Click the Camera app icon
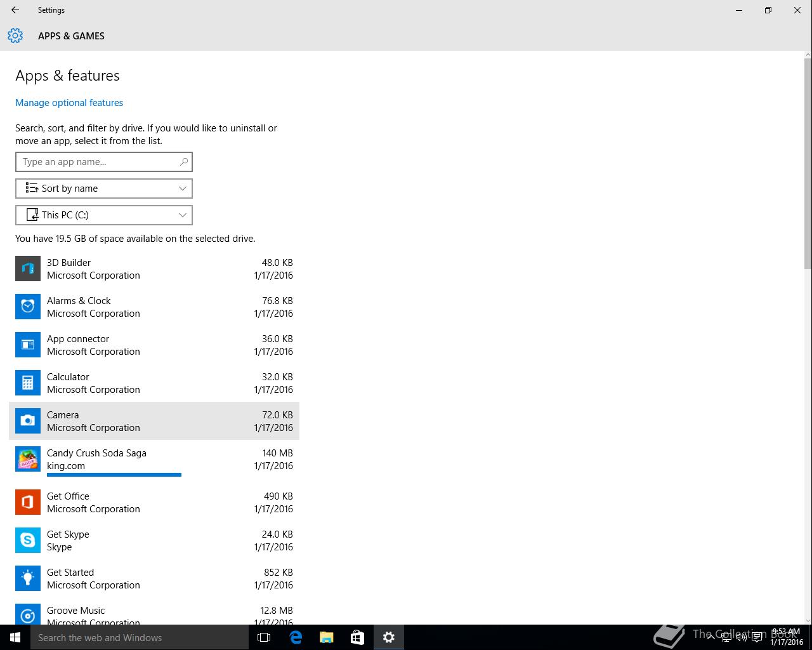The width and height of the screenshot is (812, 650). pyautogui.click(x=28, y=421)
